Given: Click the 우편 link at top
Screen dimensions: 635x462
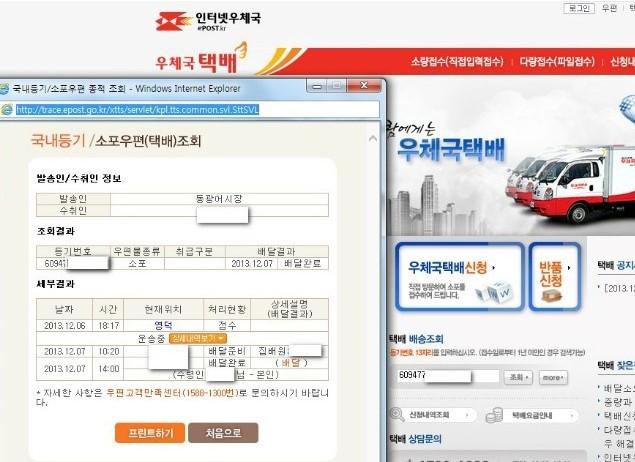Looking at the screenshot, I should 609,8.
